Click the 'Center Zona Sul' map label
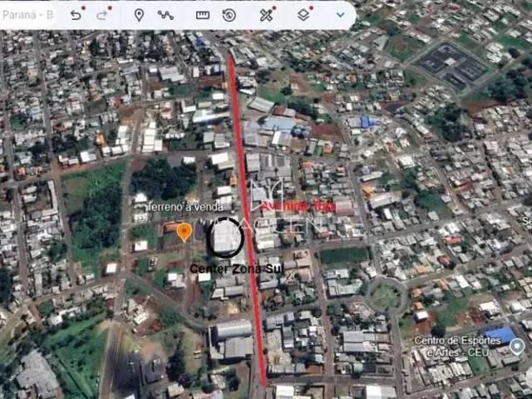Screen dimensions: 532x399 click(236, 268)
